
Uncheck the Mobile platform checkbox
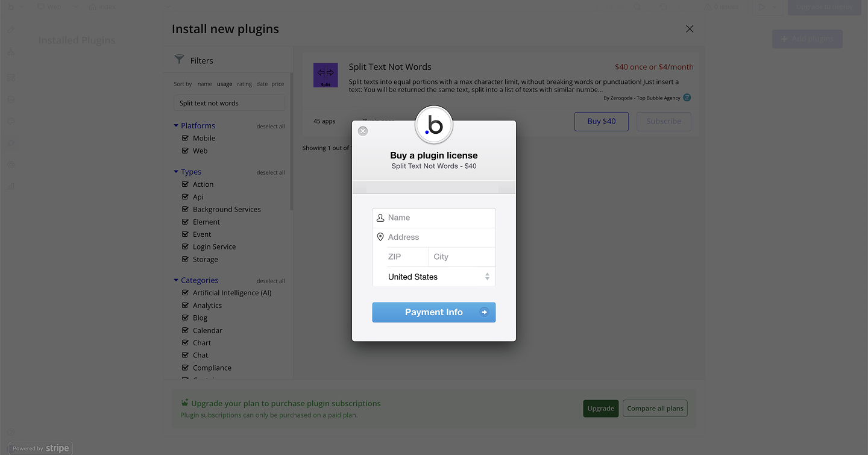[x=186, y=138]
